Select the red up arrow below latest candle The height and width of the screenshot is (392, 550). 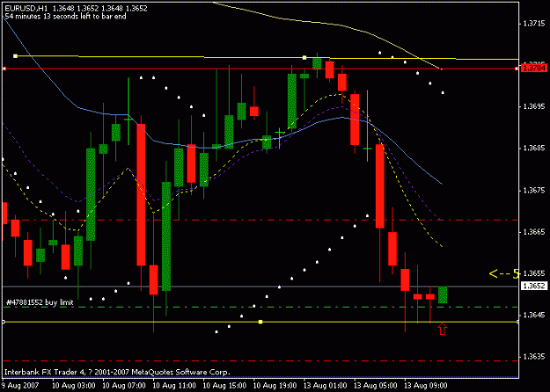[x=443, y=329]
